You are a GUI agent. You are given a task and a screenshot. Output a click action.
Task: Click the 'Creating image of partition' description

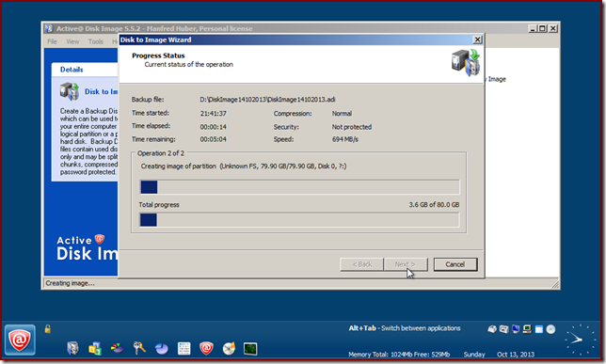point(244,166)
